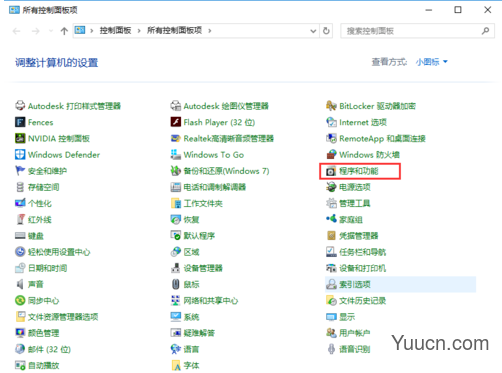Click the 声音 speaker icon
This screenshot has height=373, width=502.
tap(20, 284)
